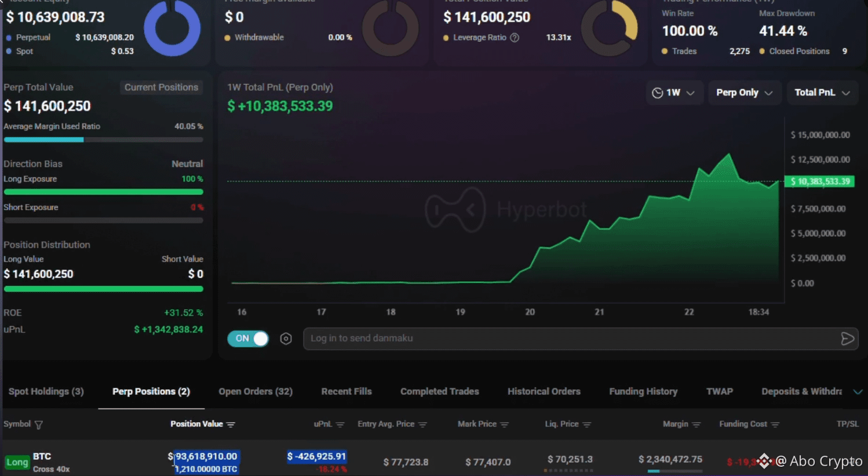Open the Deposits & Withdrawals tab

pyautogui.click(x=802, y=391)
